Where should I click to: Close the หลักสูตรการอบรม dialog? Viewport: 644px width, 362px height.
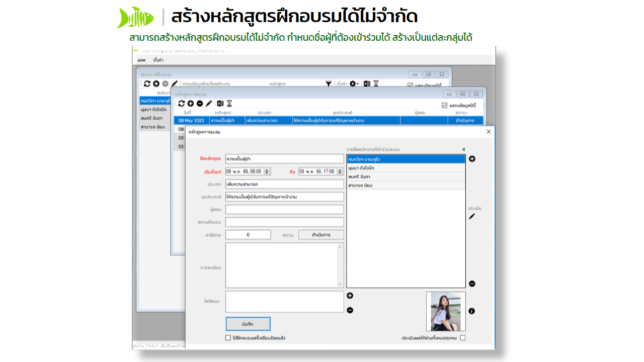click(x=489, y=132)
